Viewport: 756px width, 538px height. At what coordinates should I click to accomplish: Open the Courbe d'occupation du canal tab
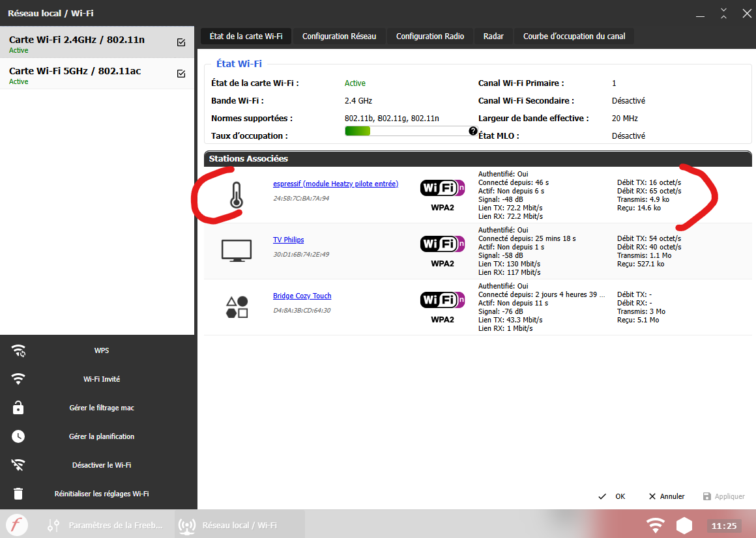pyautogui.click(x=574, y=36)
